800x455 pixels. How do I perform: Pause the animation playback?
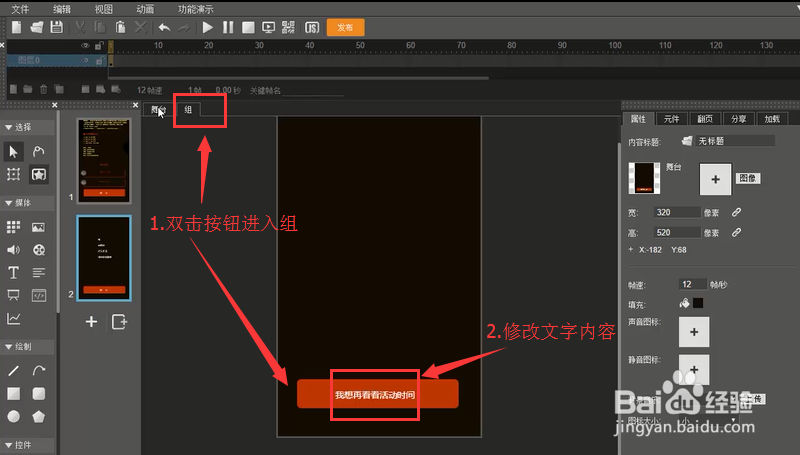(228, 27)
